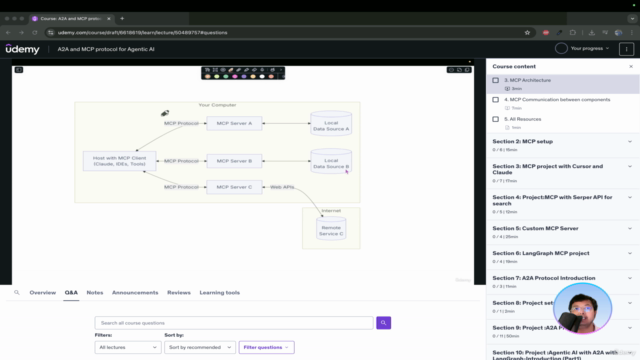
Task: Close the A2A and MCP course tab
Action: [109, 19]
